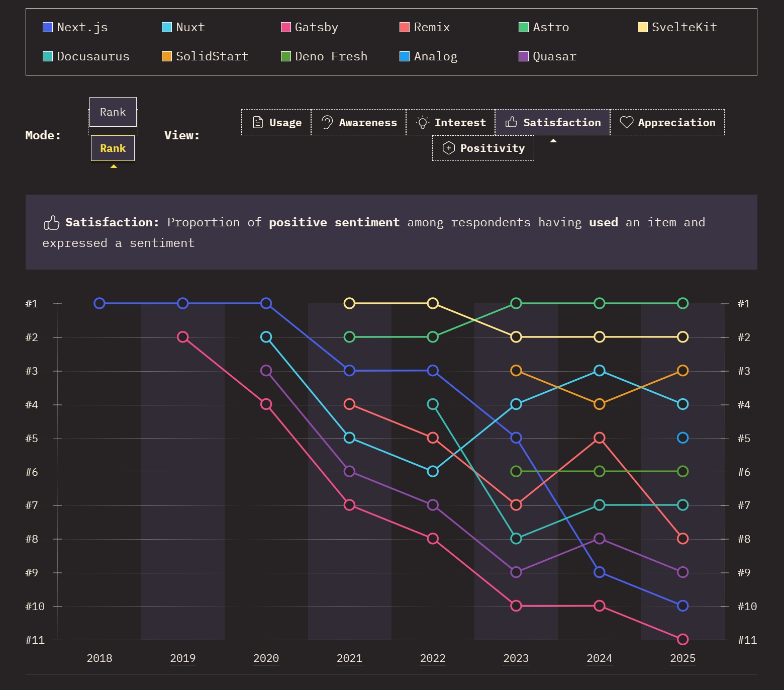This screenshot has height=690, width=784.
Task: Click the thumbs-up icon on Satisfaction tab
Action: click(x=511, y=122)
